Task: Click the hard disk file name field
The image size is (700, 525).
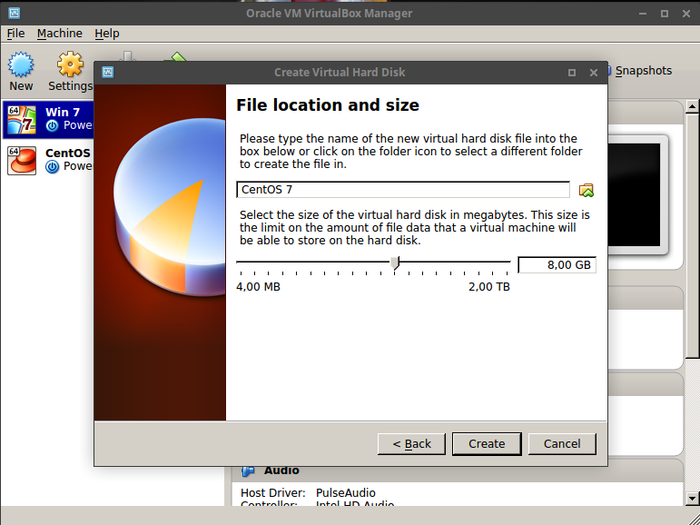Action: (x=403, y=190)
